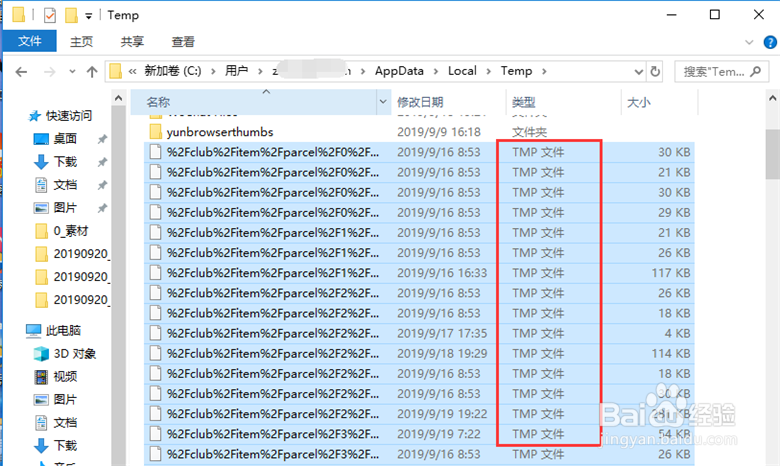Image resolution: width=780 pixels, height=466 pixels.
Task: Click the Refresh button in address bar
Action: pos(655,72)
